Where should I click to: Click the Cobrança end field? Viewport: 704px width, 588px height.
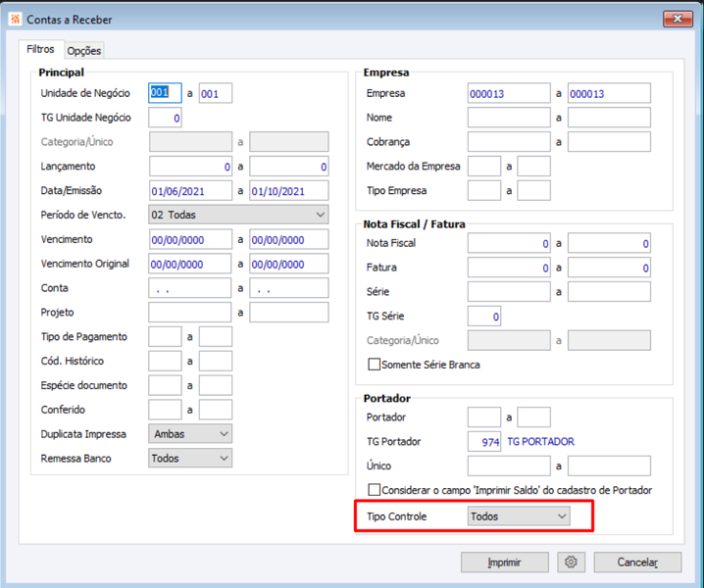tap(609, 142)
